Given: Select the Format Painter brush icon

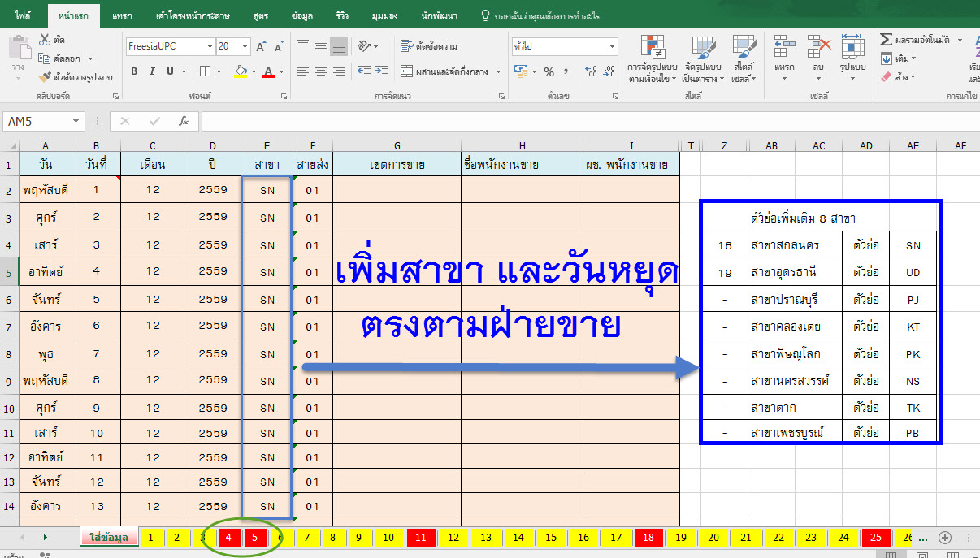Looking at the screenshot, I should pyautogui.click(x=46, y=77).
